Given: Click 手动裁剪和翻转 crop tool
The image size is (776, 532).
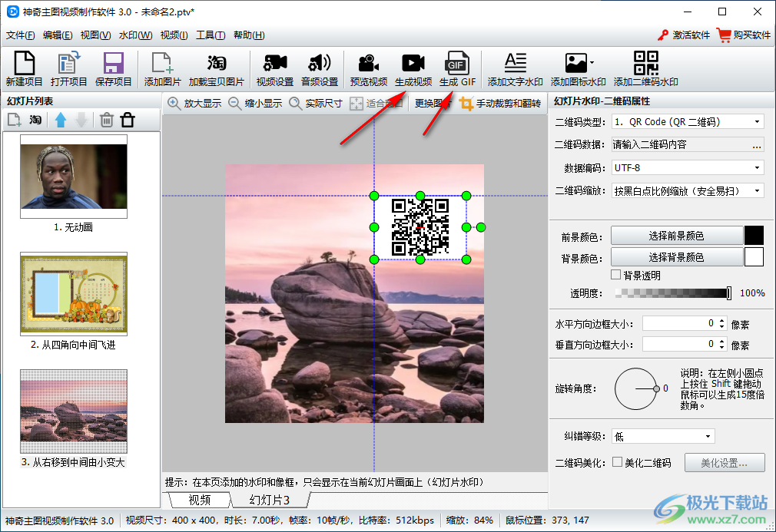Looking at the screenshot, I should coord(500,104).
